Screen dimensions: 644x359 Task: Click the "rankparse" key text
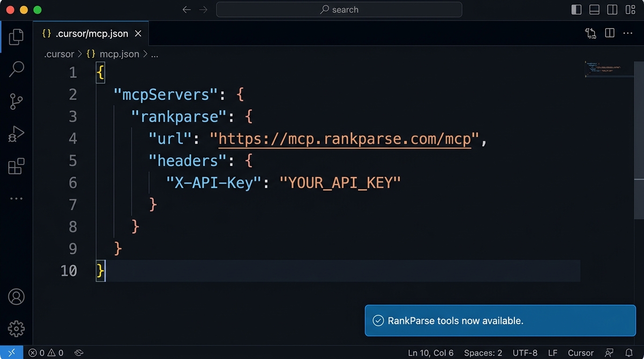179,117
